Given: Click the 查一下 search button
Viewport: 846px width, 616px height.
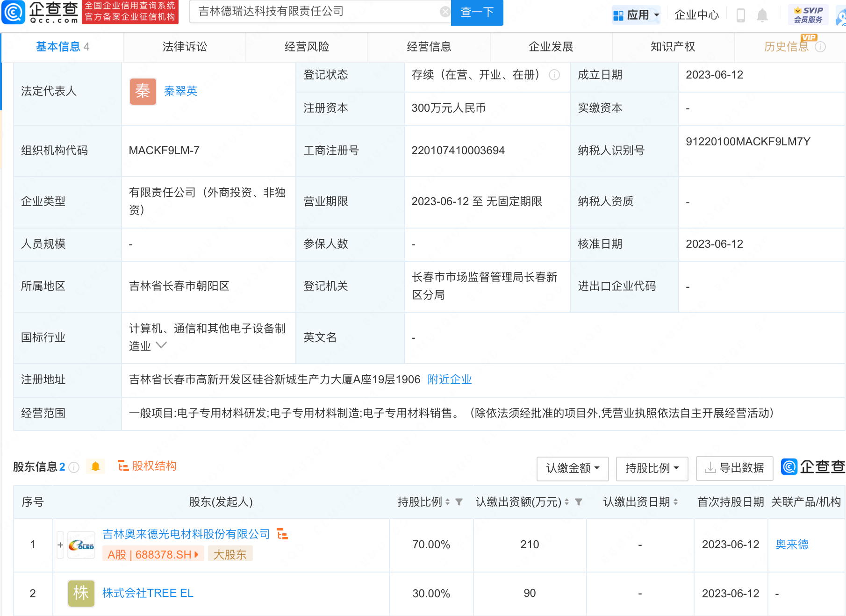Looking at the screenshot, I should (x=477, y=12).
